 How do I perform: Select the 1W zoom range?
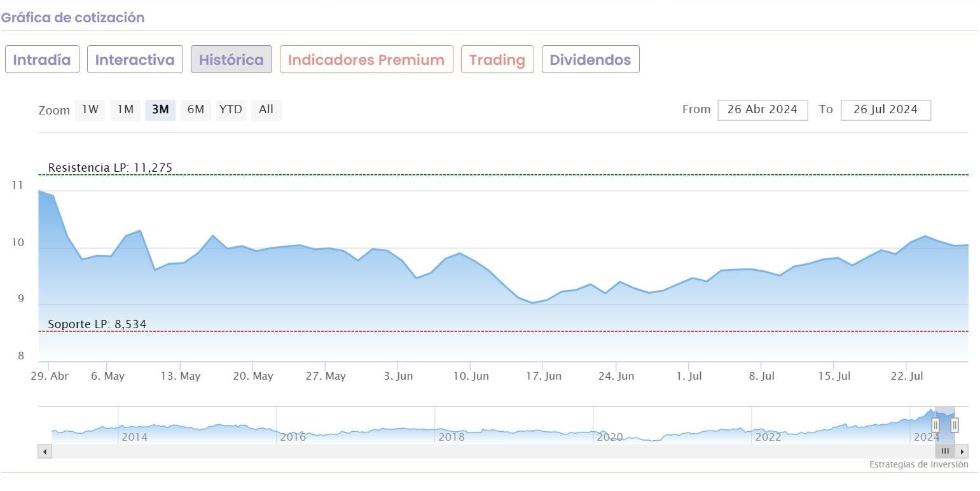point(90,109)
